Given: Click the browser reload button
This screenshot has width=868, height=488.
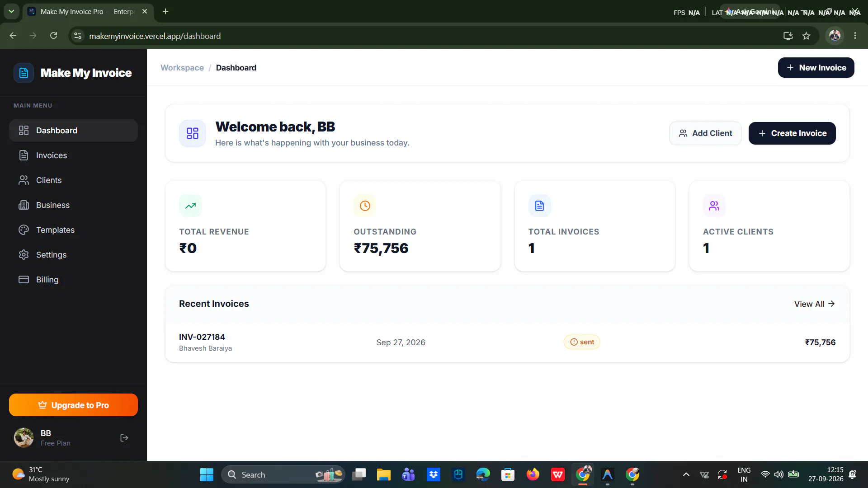Looking at the screenshot, I should [x=53, y=36].
